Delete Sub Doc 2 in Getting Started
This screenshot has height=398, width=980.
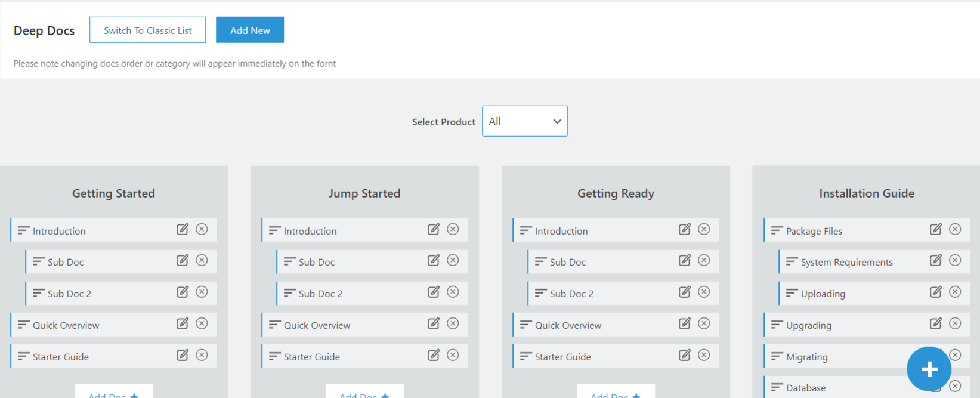point(202,292)
